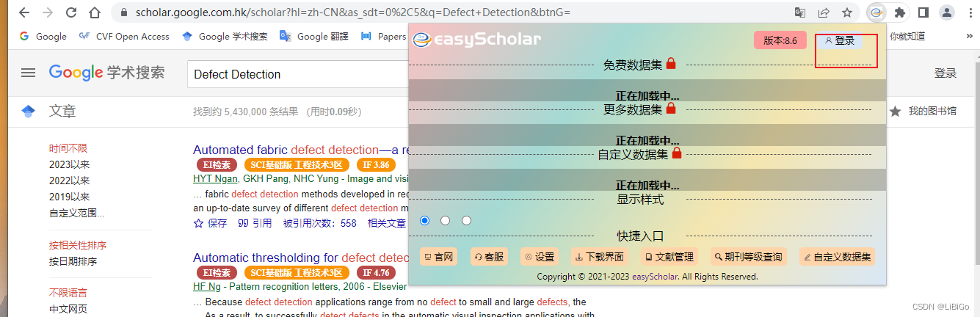Open the 客服 quick link
Screen dimensions: 980x317
pos(490,257)
